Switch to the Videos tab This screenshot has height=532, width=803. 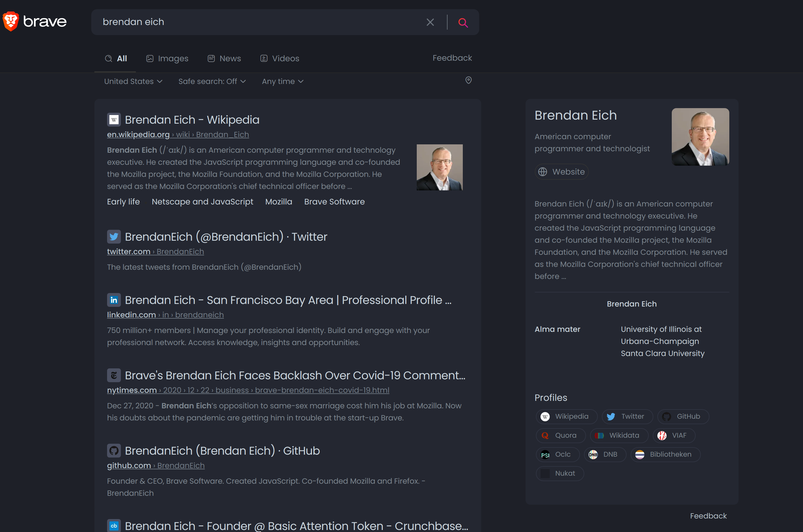point(280,58)
